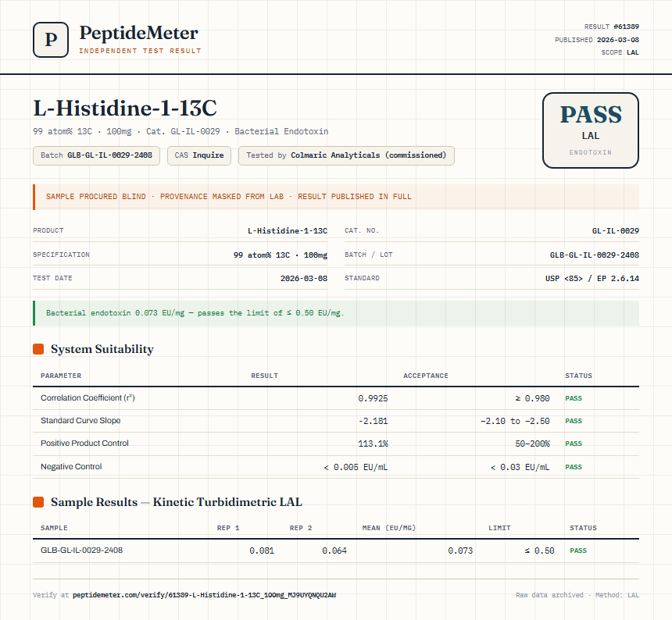Click the < 0.03 EU/mL acceptance value
Image resolution: width=672 pixels, height=620 pixels.
click(520, 467)
